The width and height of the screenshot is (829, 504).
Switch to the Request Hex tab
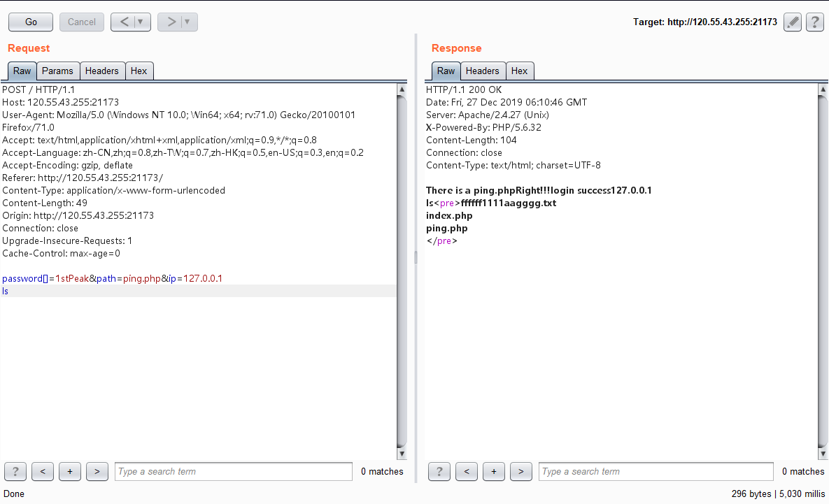[x=139, y=71]
